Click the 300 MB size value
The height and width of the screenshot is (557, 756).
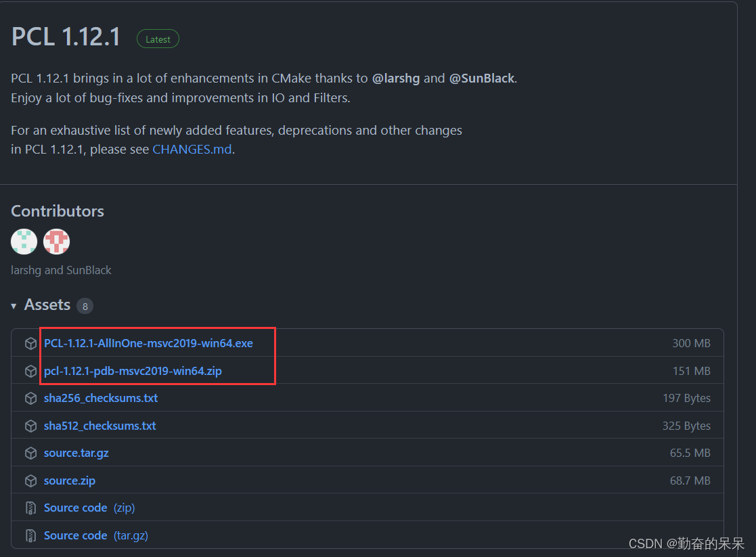(x=692, y=343)
